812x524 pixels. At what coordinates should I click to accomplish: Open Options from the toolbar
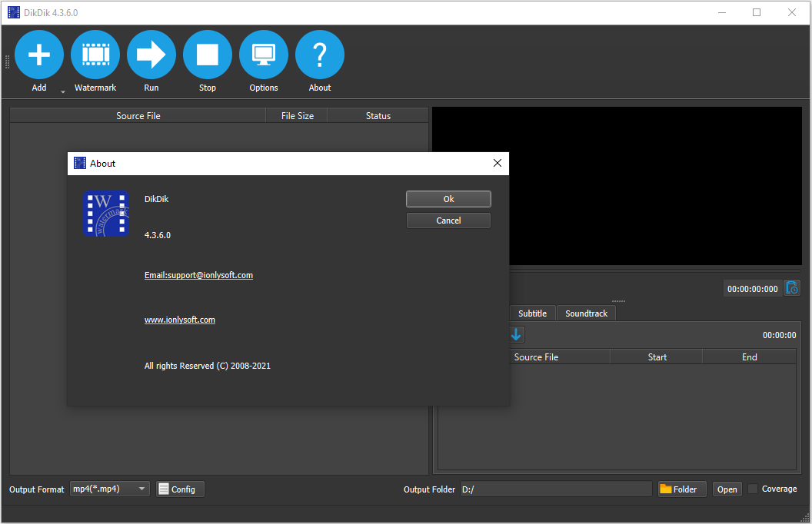[x=264, y=55]
